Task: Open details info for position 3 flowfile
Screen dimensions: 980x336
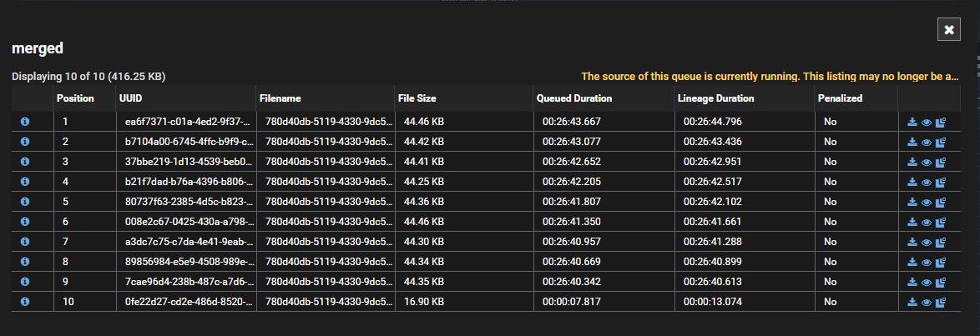Action: 25,162
